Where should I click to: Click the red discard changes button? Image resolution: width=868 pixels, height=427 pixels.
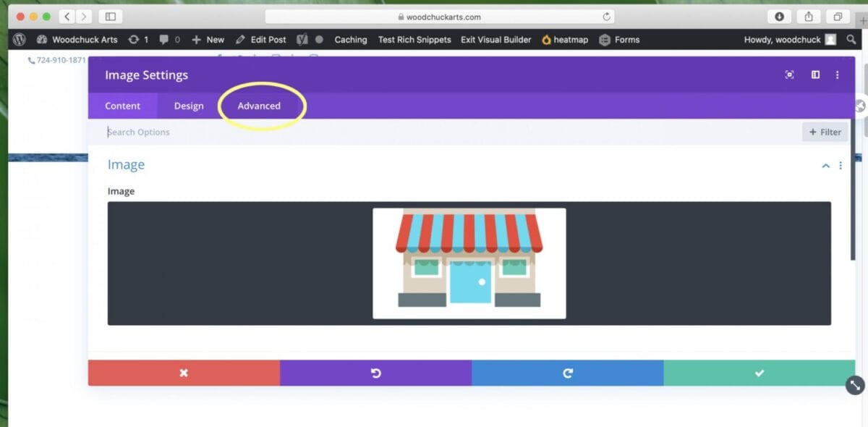(x=184, y=373)
